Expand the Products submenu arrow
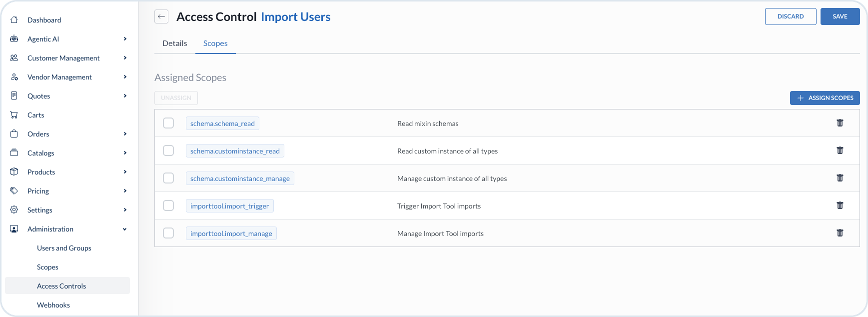 click(125, 172)
